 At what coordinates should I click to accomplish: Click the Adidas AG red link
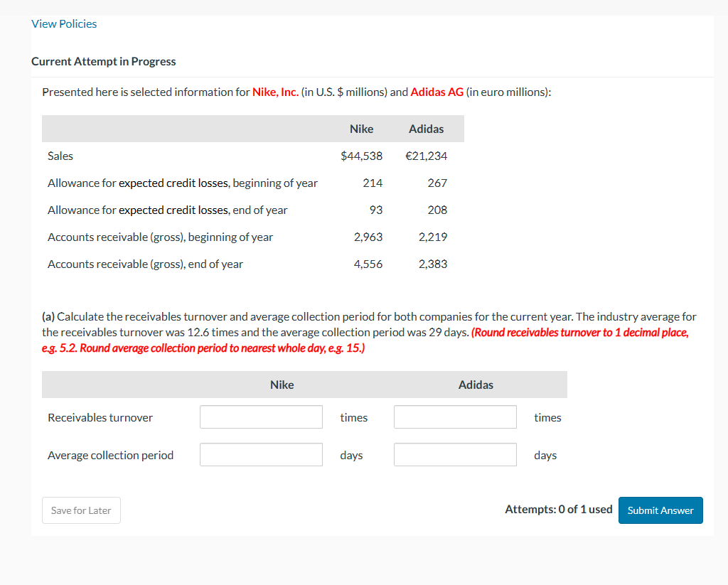tap(437, 92)
